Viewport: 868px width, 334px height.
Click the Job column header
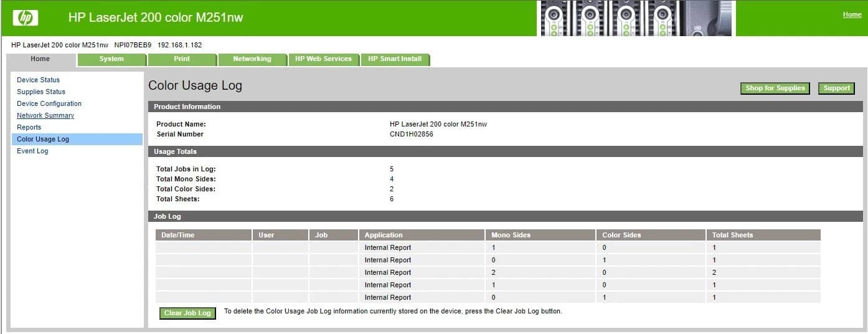coord(334,235)
